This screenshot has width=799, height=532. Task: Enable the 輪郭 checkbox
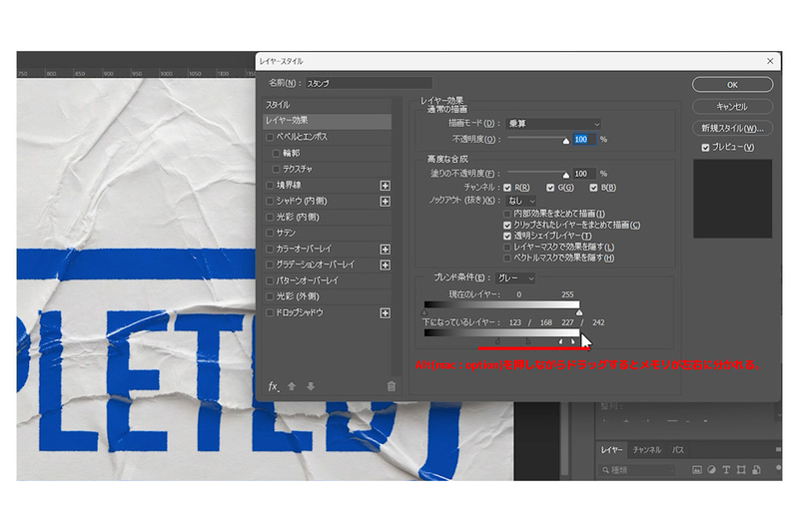(277, 153)
